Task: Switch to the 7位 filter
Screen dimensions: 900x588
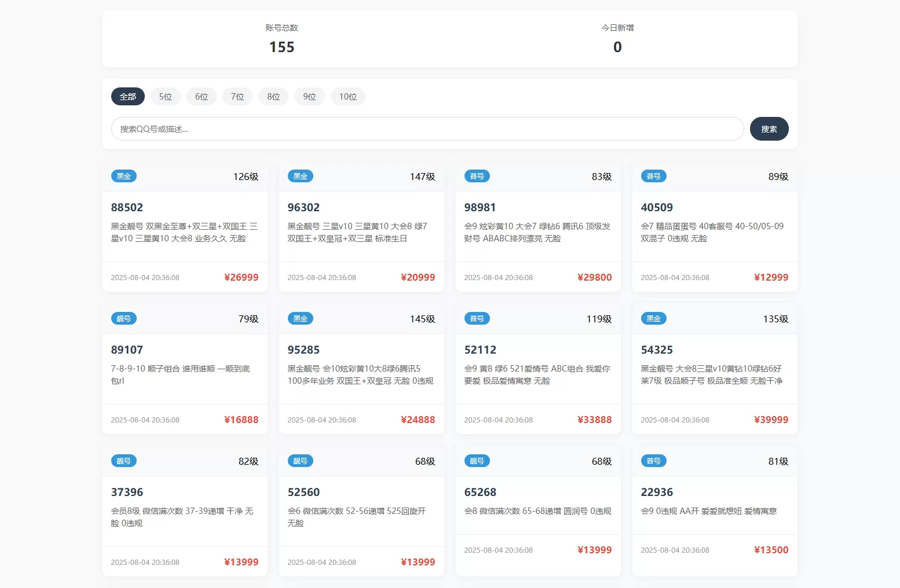Action: point(237,97)
